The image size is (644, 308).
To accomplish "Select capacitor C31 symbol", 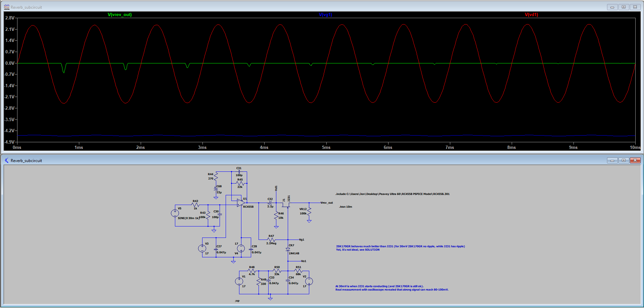I will (x=239, y=171).
